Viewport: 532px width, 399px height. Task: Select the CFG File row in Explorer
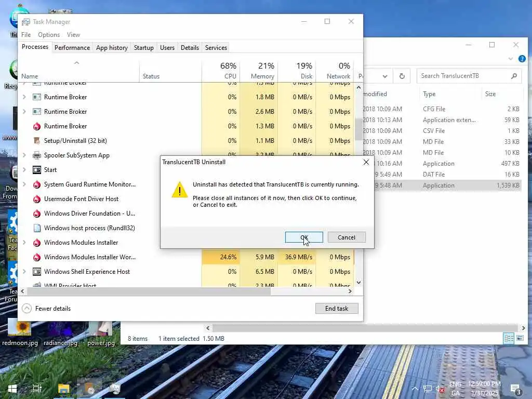[442, 109]
